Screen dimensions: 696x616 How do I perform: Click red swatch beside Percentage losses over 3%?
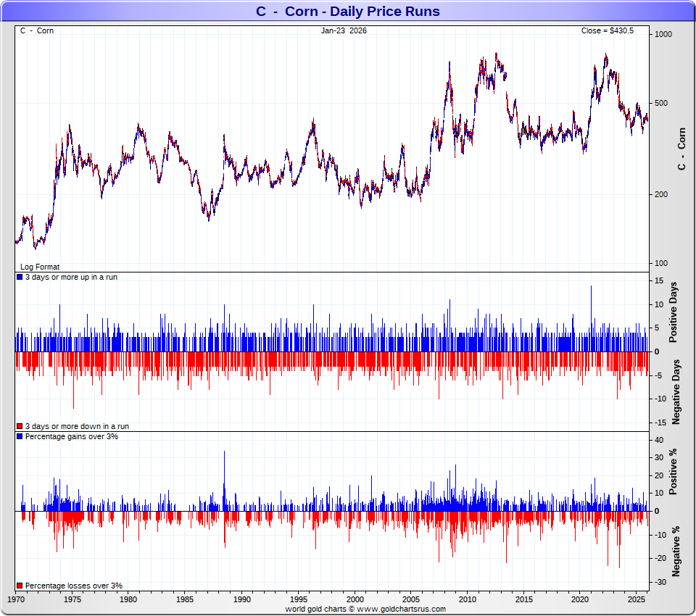tap(20, 586)
